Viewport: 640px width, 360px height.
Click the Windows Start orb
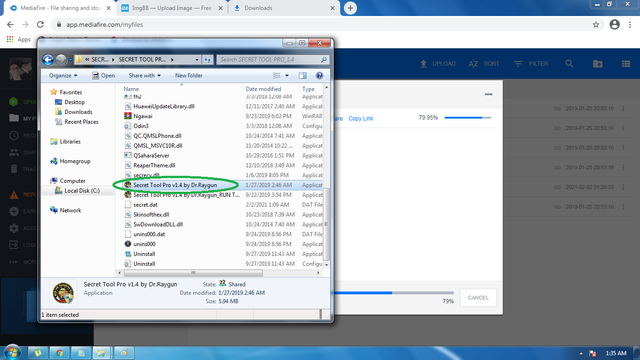pyautogui.click(x=12, y=352)
